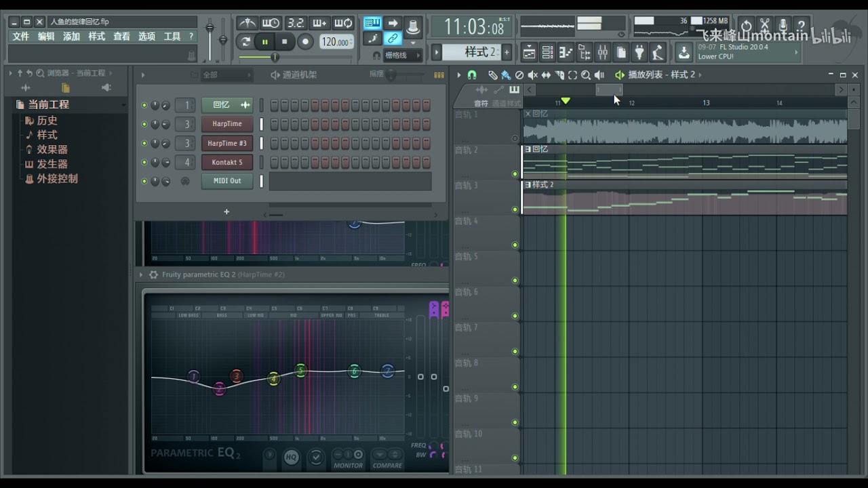This screenshot has height=488, width=868.
Task: Open the 工具 menu
Action: [x=172, y=37]
